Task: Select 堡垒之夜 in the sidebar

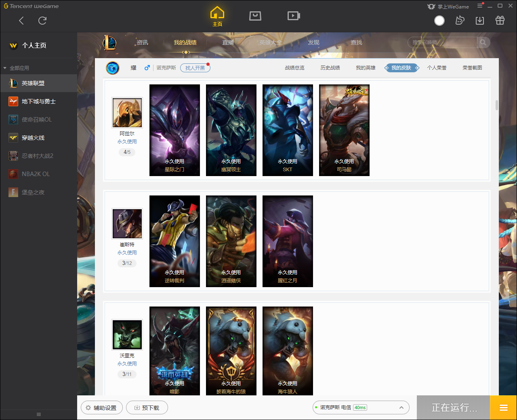Action: click(38, 192)
